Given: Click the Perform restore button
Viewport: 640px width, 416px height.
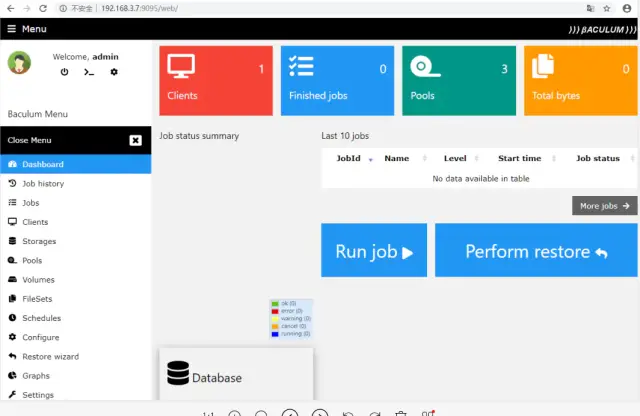Looking at the screenshot, I should (x=536, y=250).
